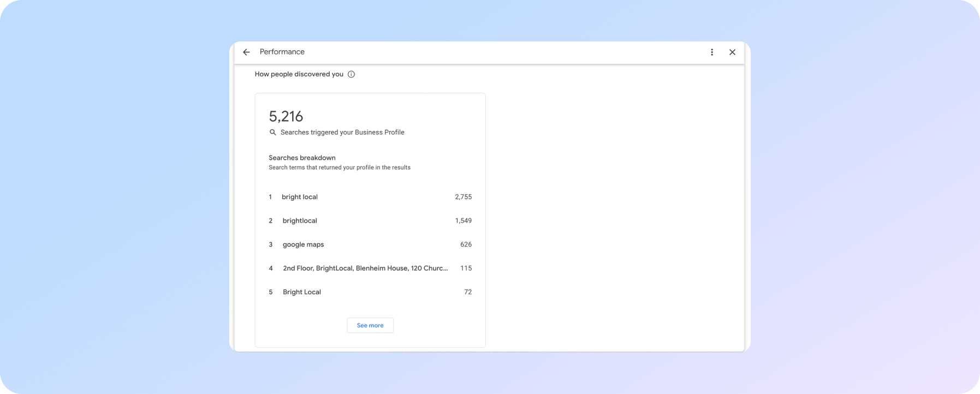Screen dimensions: 980x394
Task: Click the 626 search count
Action: click(466, 244)
